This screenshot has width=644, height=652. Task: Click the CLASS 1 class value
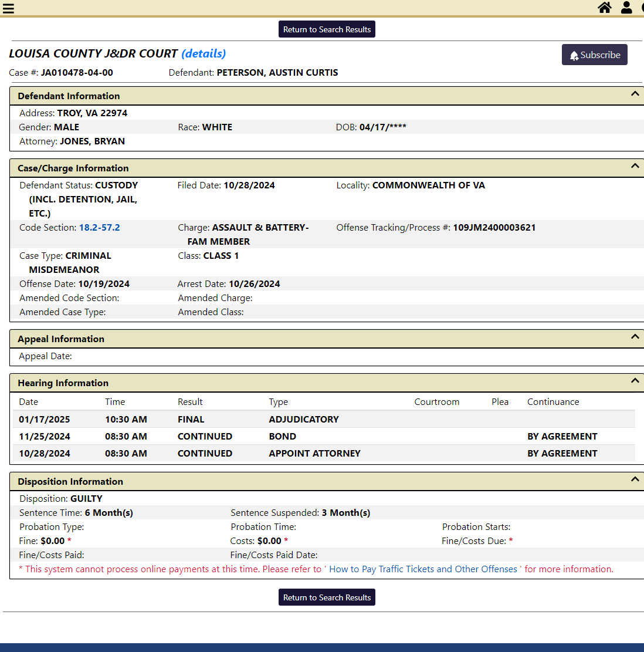221,256
